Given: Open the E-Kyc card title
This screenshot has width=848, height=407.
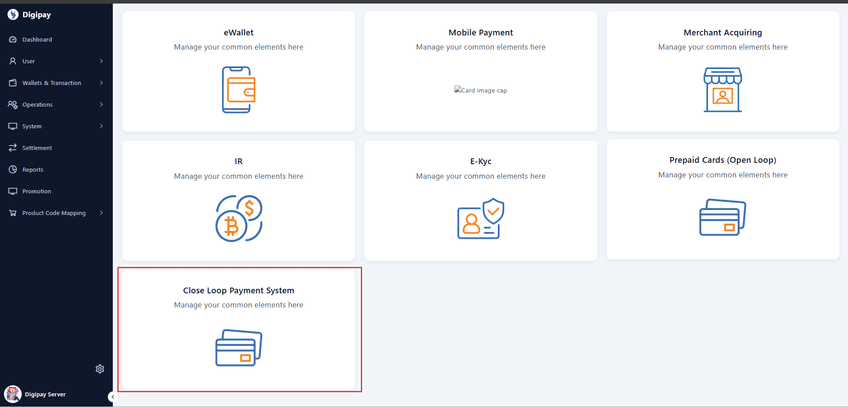Looking at the screenshot, I should tap(481, 161).
